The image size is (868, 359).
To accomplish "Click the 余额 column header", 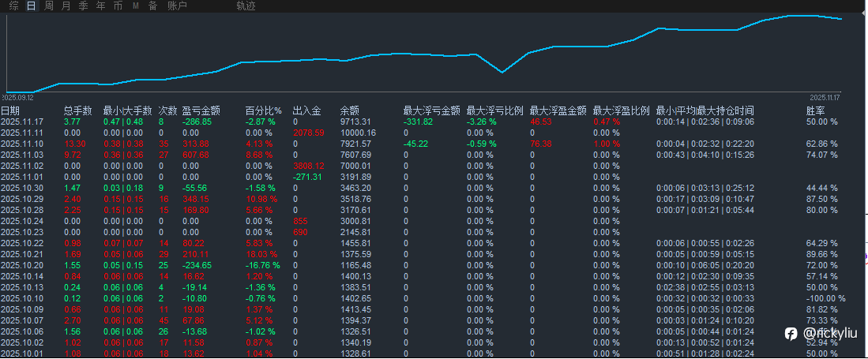I will pyautogui.click(x=350, y=110).
